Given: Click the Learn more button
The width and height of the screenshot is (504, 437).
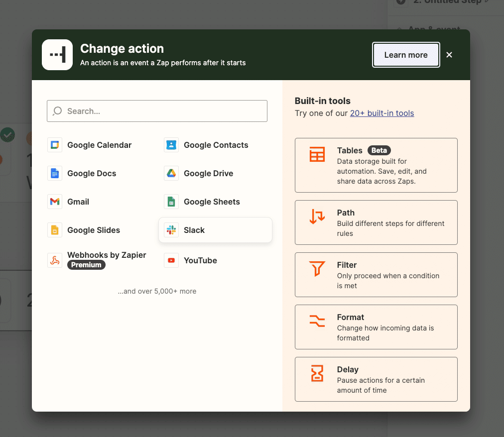Looking at the screenshot, I should 406,55.
